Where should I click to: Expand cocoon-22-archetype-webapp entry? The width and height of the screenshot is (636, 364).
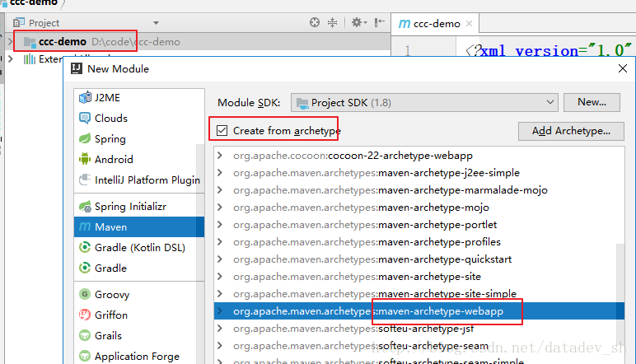click(x=220, y=156)
